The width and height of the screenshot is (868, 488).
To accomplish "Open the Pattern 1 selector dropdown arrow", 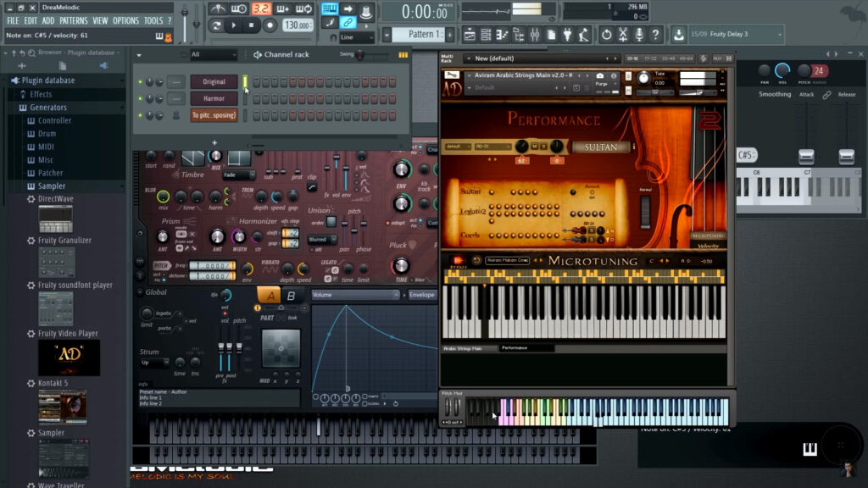I will (x=387, y=34).
